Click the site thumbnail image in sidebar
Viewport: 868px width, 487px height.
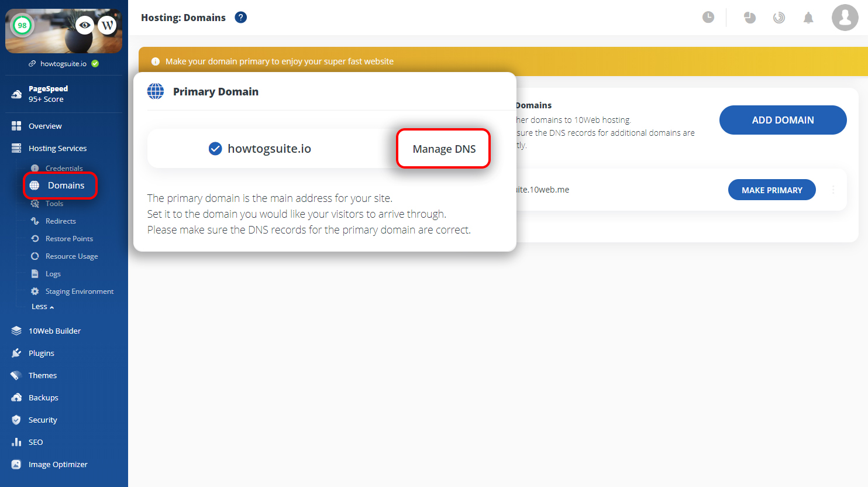point(64,31)
